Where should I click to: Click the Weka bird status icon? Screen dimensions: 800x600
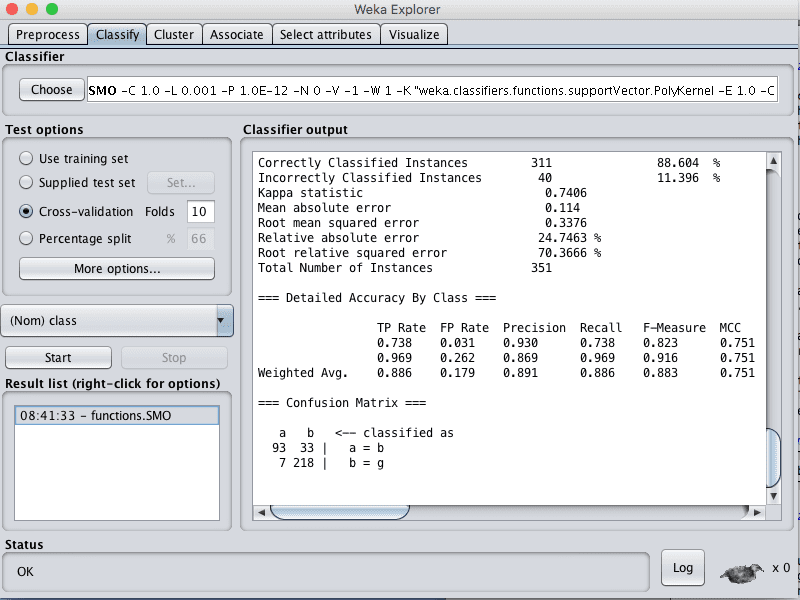click(742, 572)
